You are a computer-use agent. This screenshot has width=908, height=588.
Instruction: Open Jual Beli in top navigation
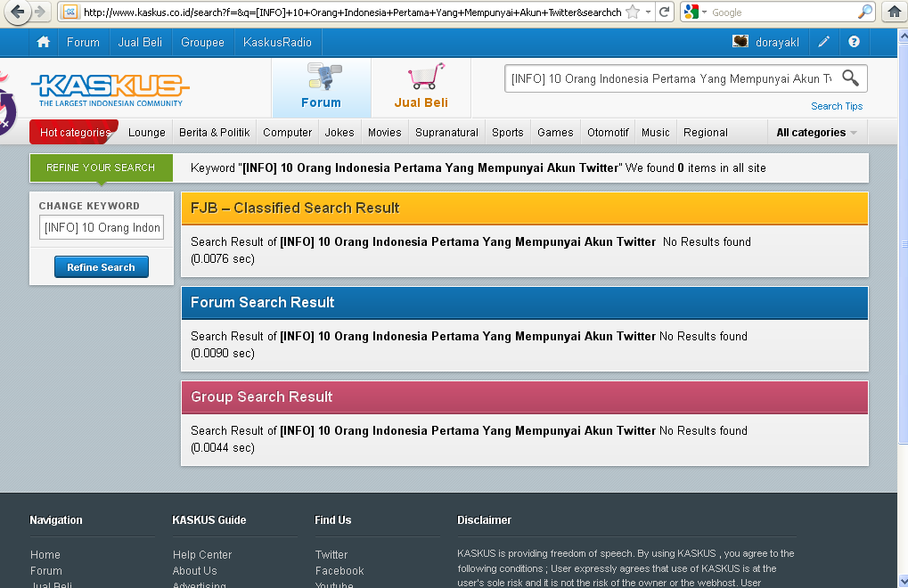[x=140, y=42]
